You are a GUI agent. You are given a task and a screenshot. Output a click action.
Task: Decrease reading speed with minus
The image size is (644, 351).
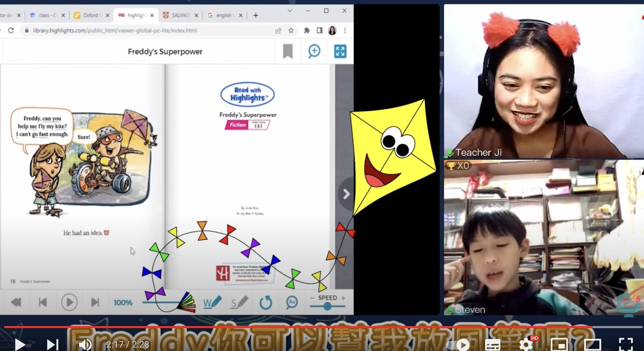(x=312, y=298)
